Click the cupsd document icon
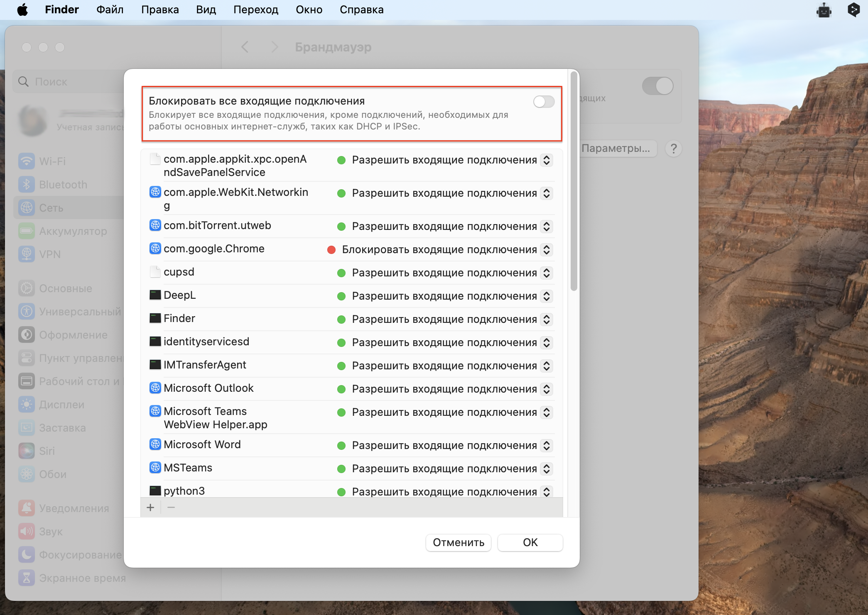Viewport: 868px width, 615px height. tap(155, 272)
